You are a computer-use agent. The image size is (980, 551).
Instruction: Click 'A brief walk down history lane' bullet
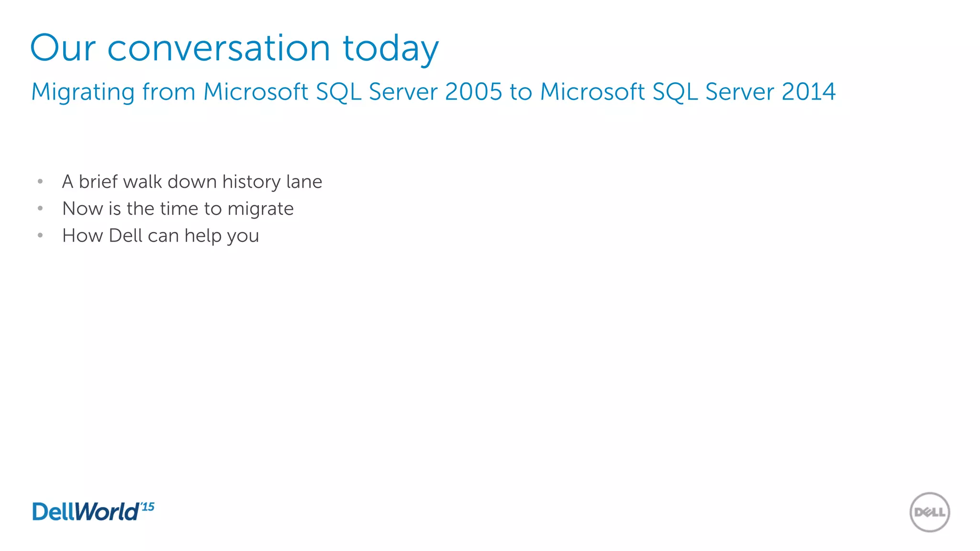(x=192, y=182)
